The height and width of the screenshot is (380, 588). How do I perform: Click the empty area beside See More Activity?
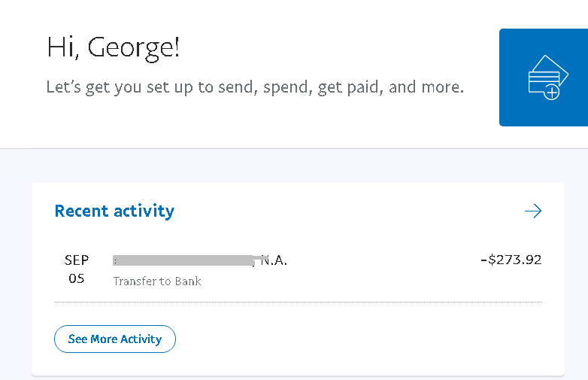click(361, 339)
